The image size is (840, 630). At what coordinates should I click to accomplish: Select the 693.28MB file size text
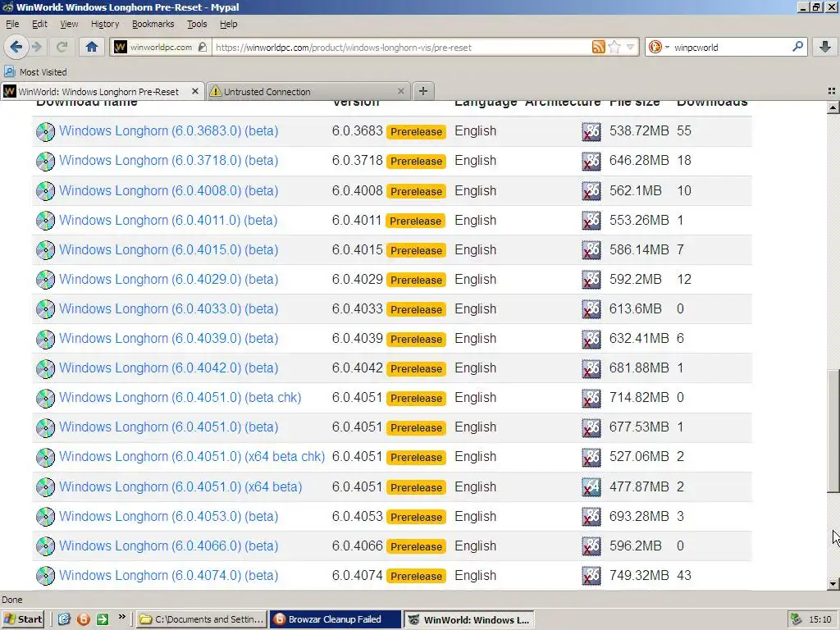click(639, 517)
